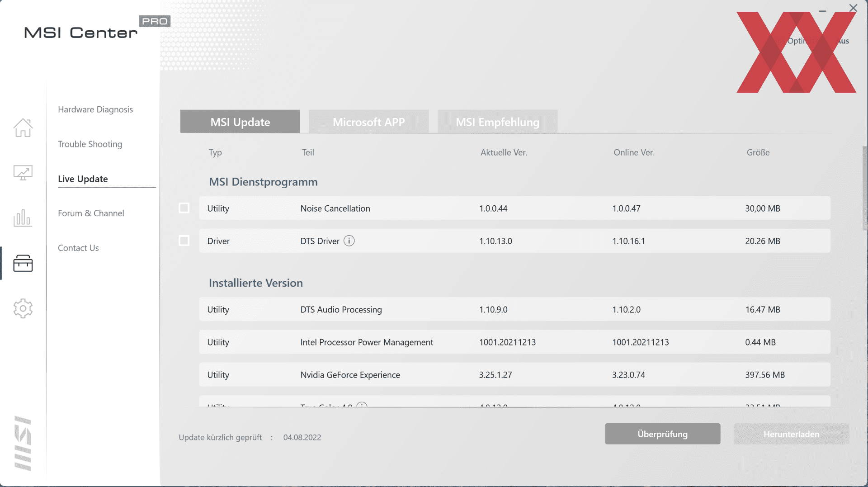Open the monitor performance sidebar icon
The width and height of the screenshot is (868, 487).
click(23, 173)
